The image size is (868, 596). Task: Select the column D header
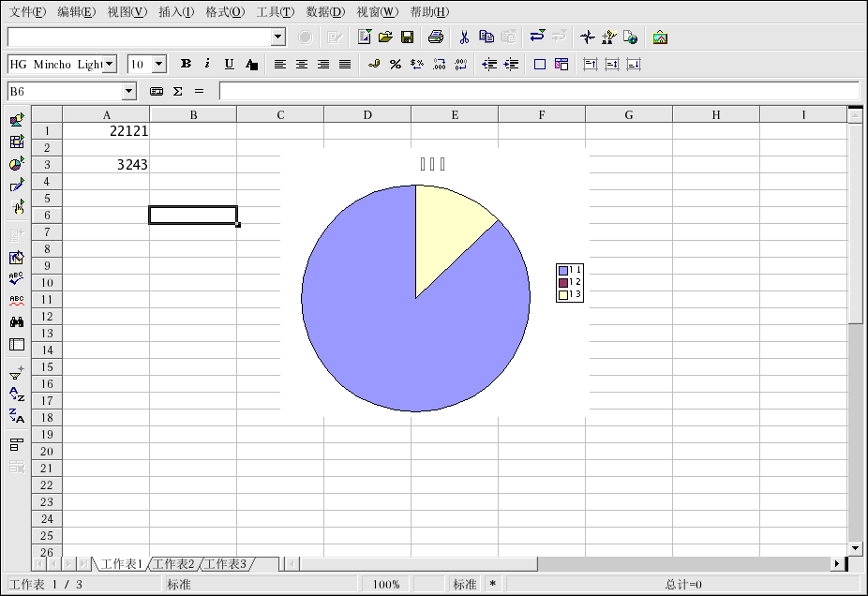pyautogui.click(x=367, y=114)
